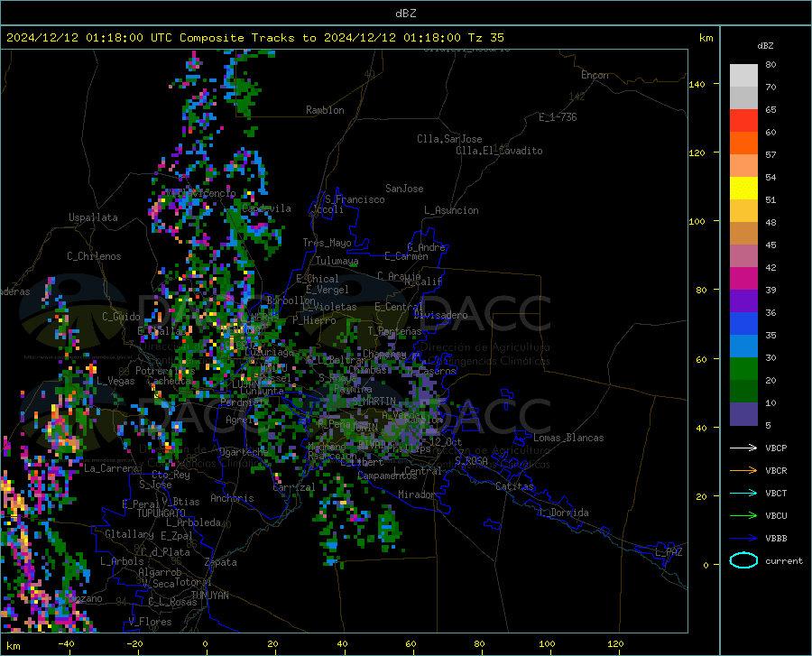This screenshot has height=656, width=812.
Task: Click the V_Flores place label
Action: click(150, 622)
